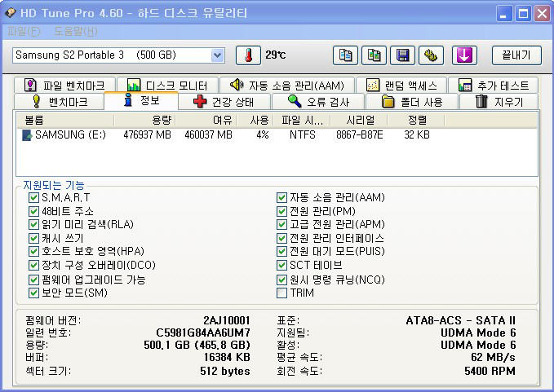Open the 도움말(H) menu
Screen dimensions: 554x392
coord(76,32)
